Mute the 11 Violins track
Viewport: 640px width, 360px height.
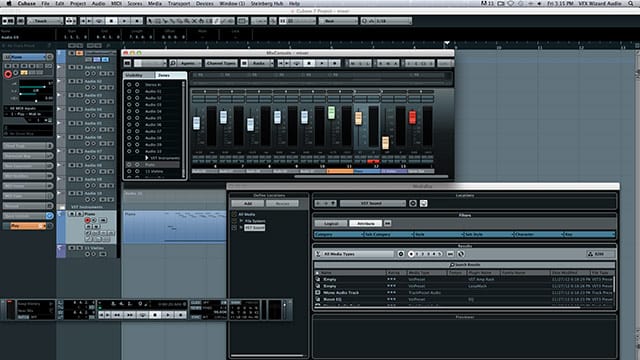[72, 248]
